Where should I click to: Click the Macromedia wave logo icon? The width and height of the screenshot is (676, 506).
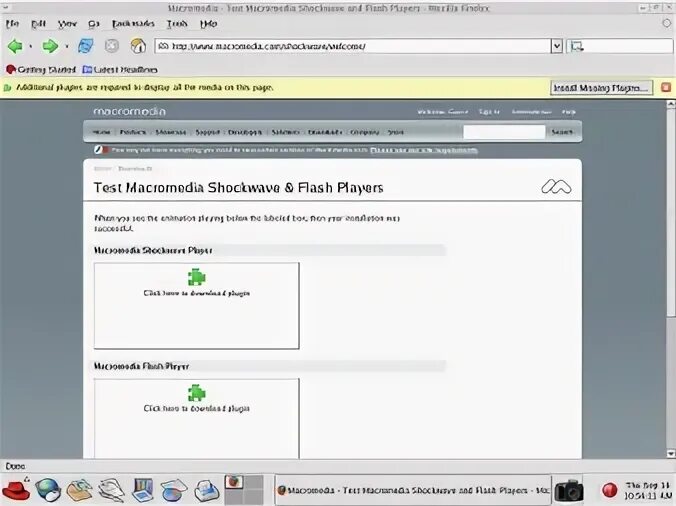point(556,186)
